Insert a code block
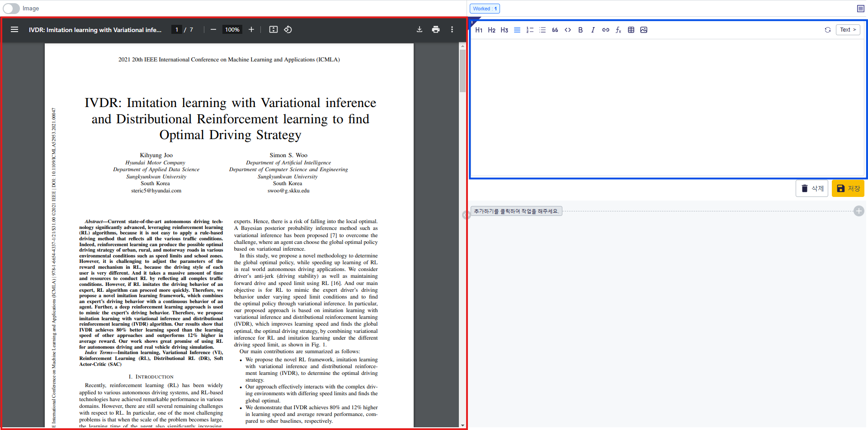The width and height of the screenshot is (868, 430). tap(568, 30)
